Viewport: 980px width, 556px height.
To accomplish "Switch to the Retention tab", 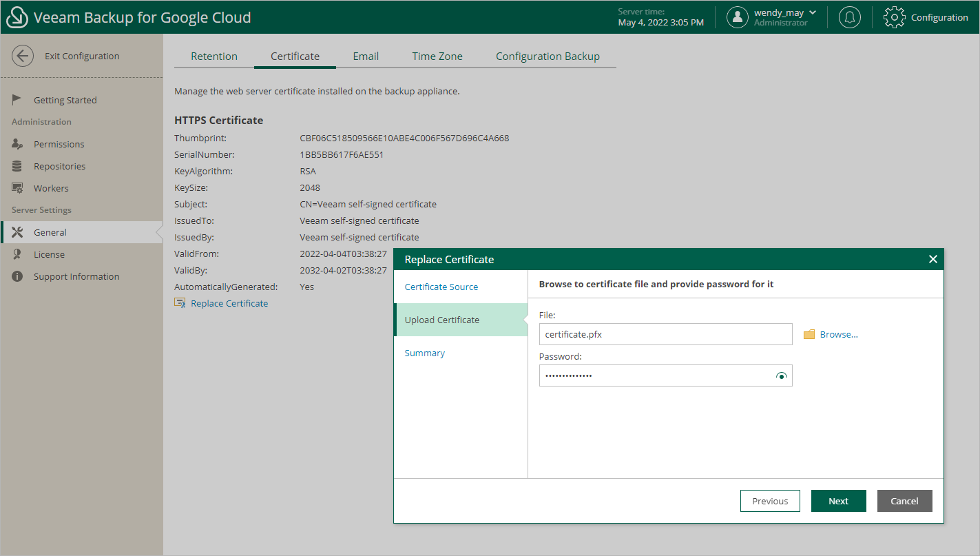I will click(x=214, y=56).
